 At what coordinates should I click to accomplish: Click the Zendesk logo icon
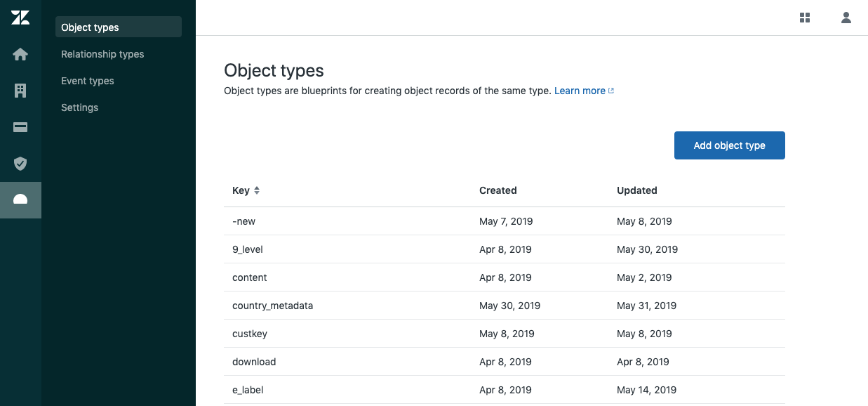click(20, 17)
